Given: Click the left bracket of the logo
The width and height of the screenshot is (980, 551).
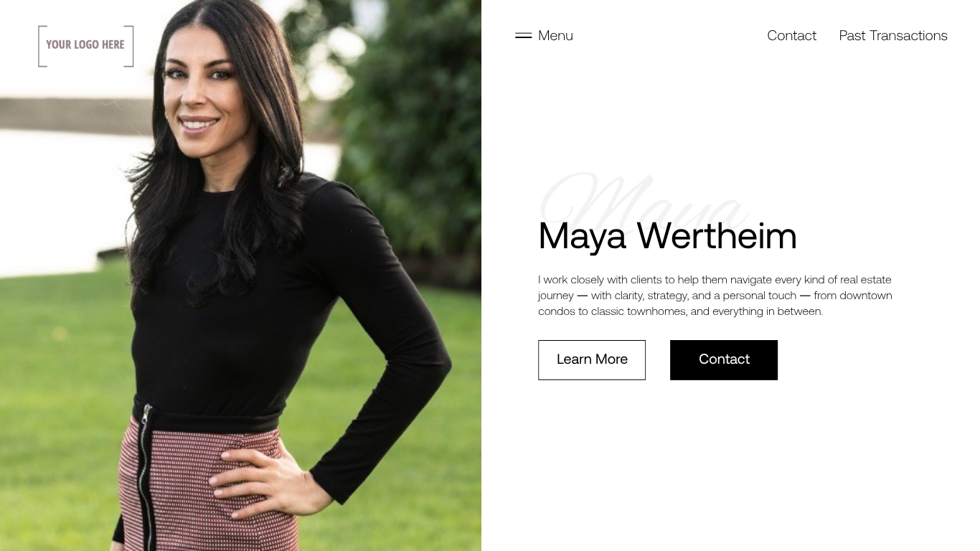Looking at the screenshot, I should pos(42,46).
